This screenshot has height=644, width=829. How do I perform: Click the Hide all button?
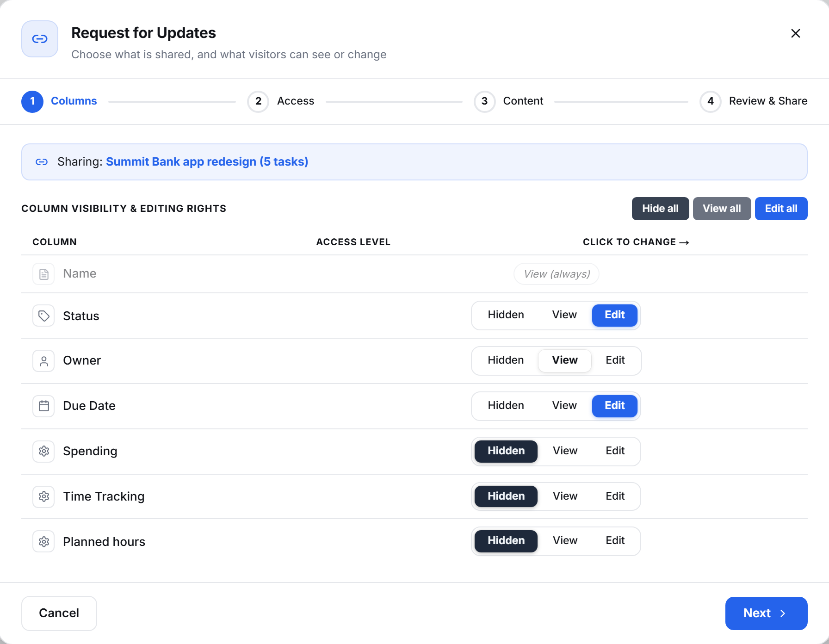660,209
